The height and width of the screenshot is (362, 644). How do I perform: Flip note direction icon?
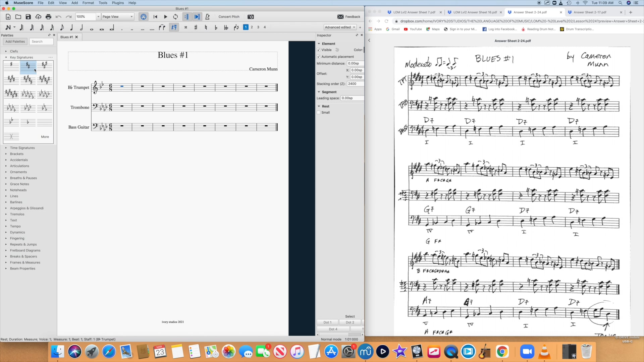[x=236, y=27]
